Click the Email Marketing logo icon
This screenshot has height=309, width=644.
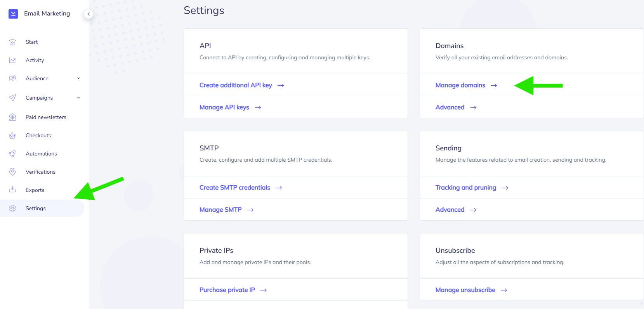[13, 14]
